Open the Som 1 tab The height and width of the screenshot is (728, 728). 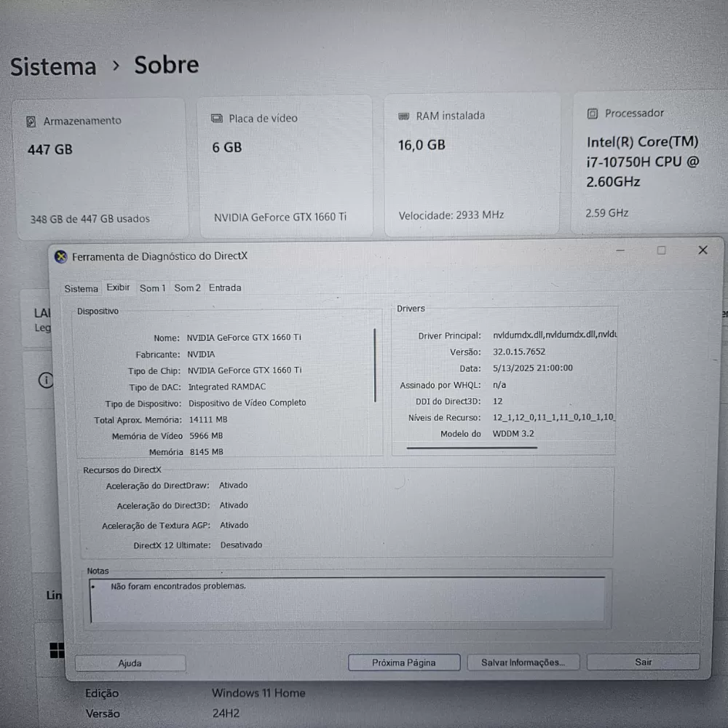[x=152, y=288]
